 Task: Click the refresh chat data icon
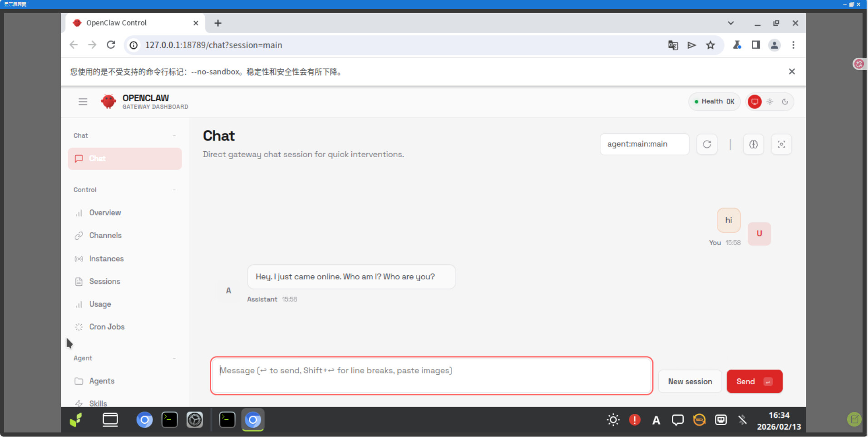pyautogui.click(x=706, y=144)
